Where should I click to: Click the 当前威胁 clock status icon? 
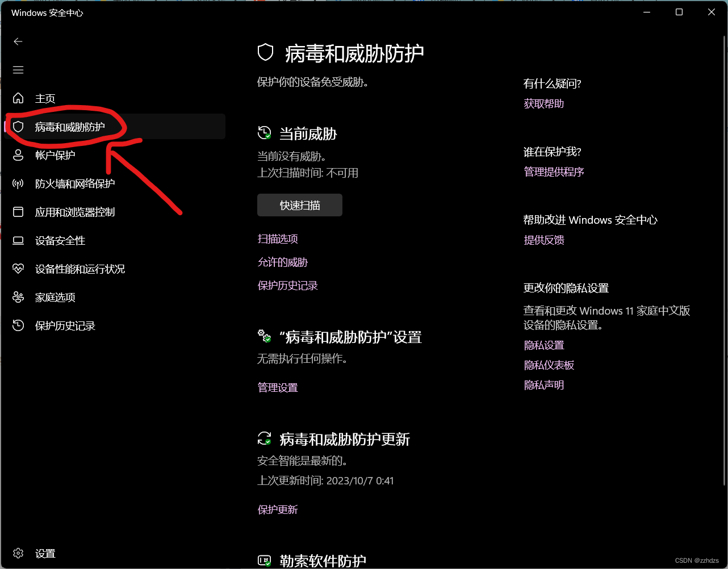265,133
